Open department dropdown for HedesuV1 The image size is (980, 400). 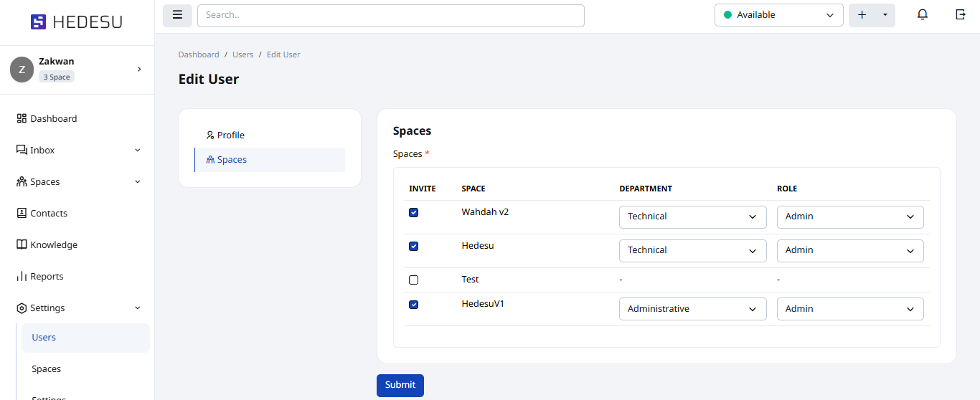tap(692, 309)
